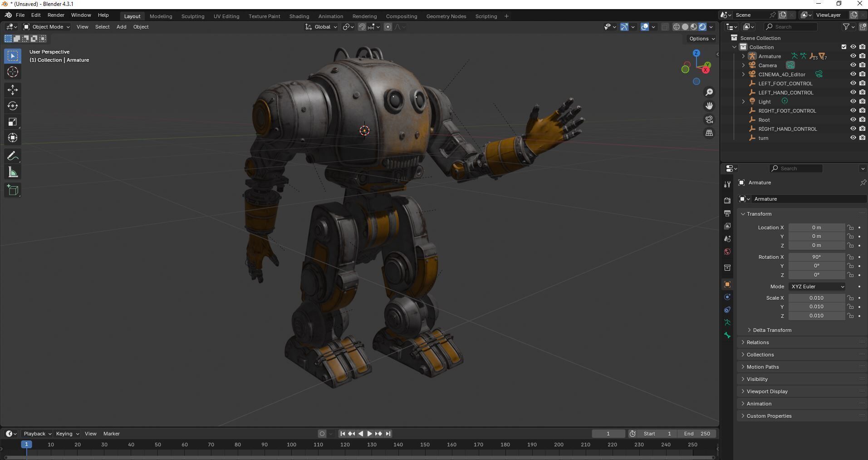Uncheck the Collection exclude checkbox
Viewport: 868px width, 460px height.
844,47
